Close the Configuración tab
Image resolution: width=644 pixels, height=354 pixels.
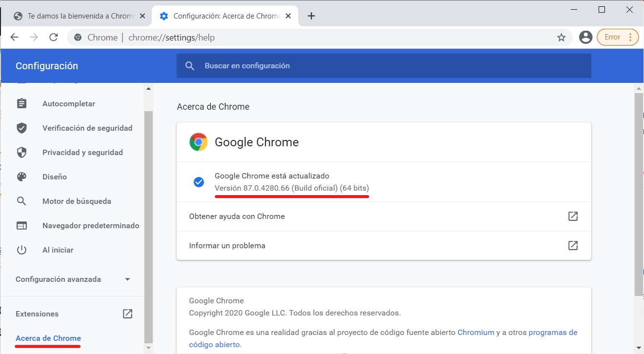[288, 16]
